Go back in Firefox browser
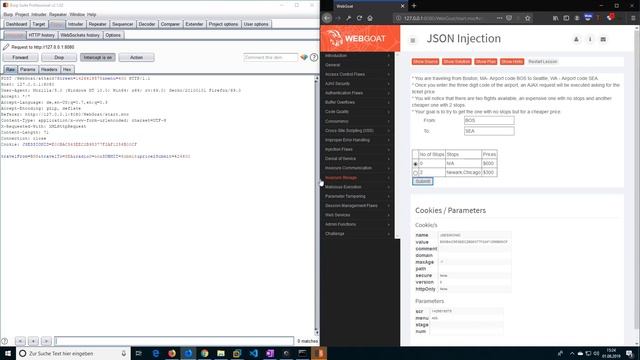This screenshot has height=360, width=640. click(327, 18)
